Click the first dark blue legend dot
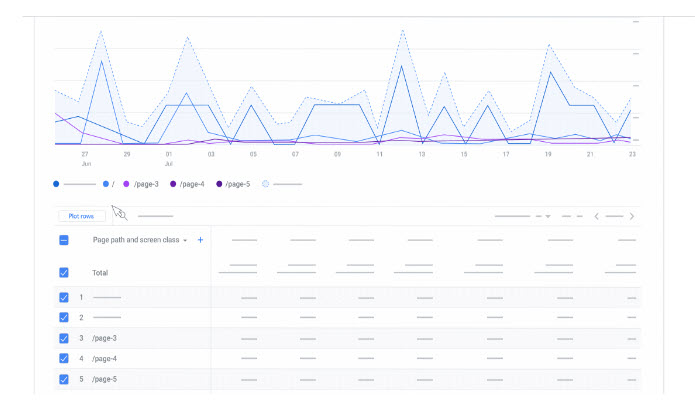695x401 pixels. pyautogui.click(x=56, y=184)
